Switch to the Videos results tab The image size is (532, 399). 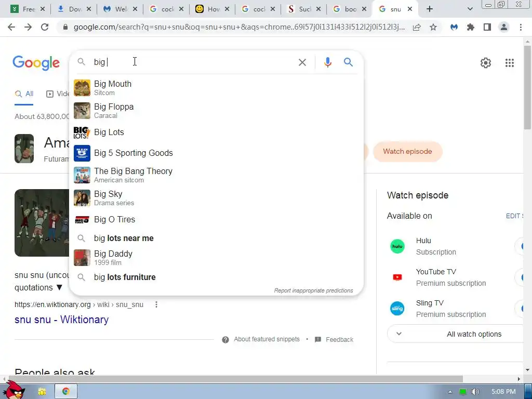tap(58, 94)
